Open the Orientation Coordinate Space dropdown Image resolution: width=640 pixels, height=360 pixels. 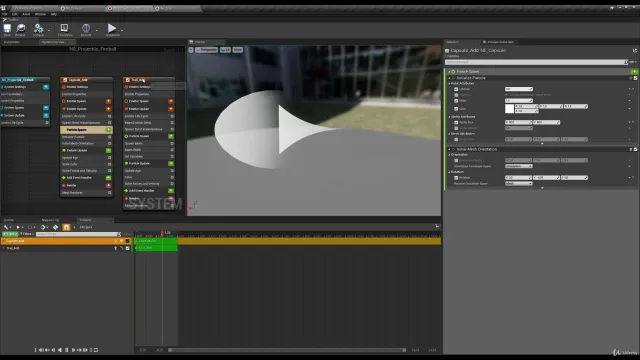518,166
